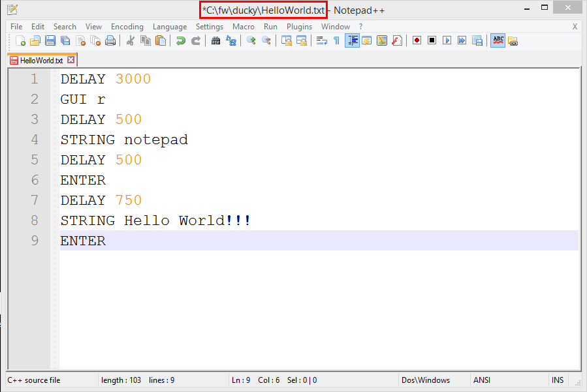The height and width of the screenshot is (392, 587).
Task: Click the "GUI r" code line
Action: (83, 99)
